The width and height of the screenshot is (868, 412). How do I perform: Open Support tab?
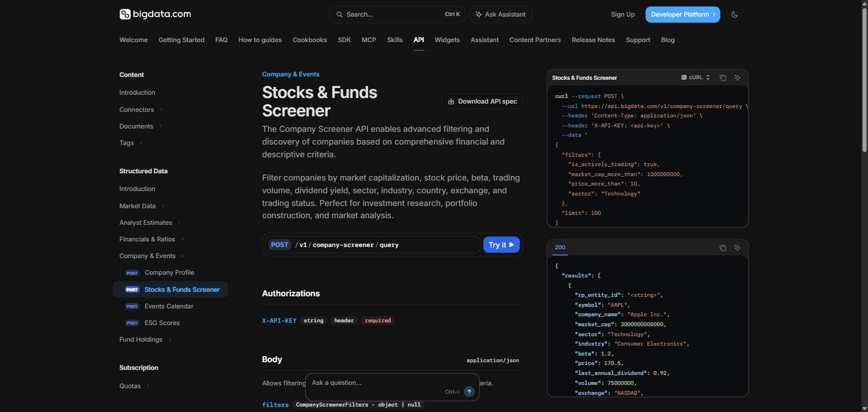click(638, 40)
